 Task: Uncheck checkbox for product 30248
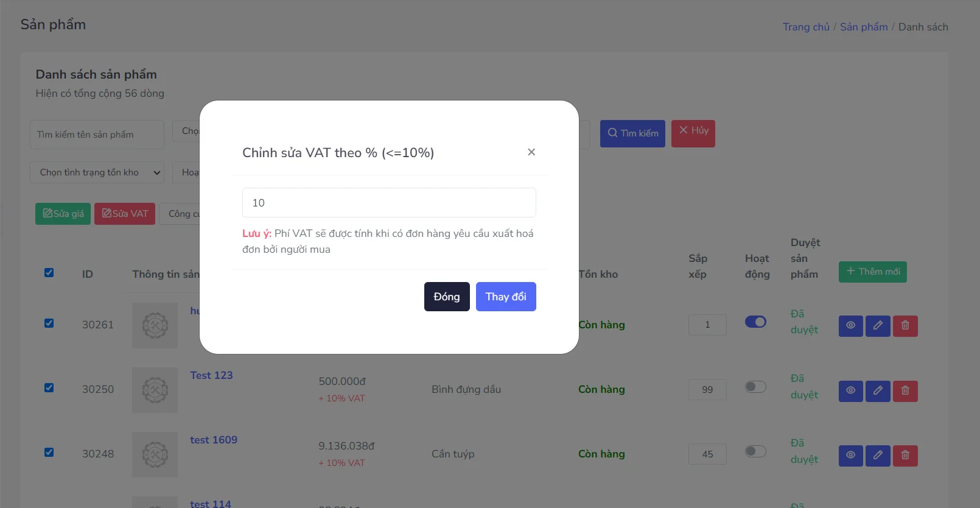pos(49,453)
